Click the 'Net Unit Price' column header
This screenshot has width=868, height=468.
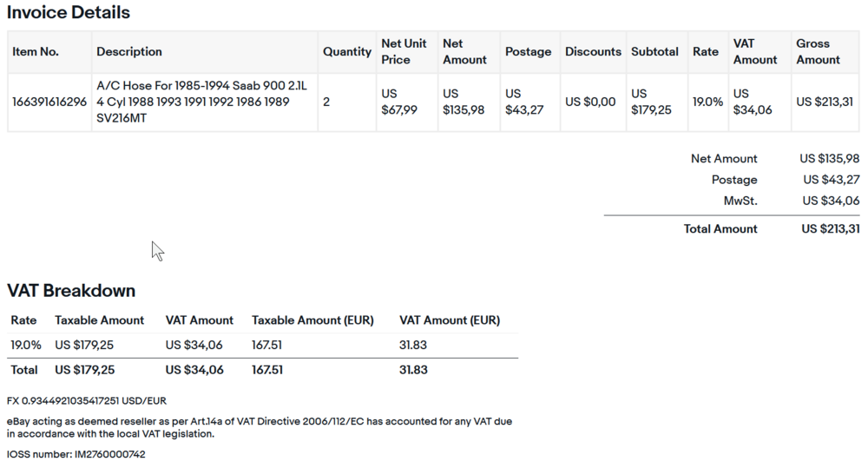[x=404, y=51]
